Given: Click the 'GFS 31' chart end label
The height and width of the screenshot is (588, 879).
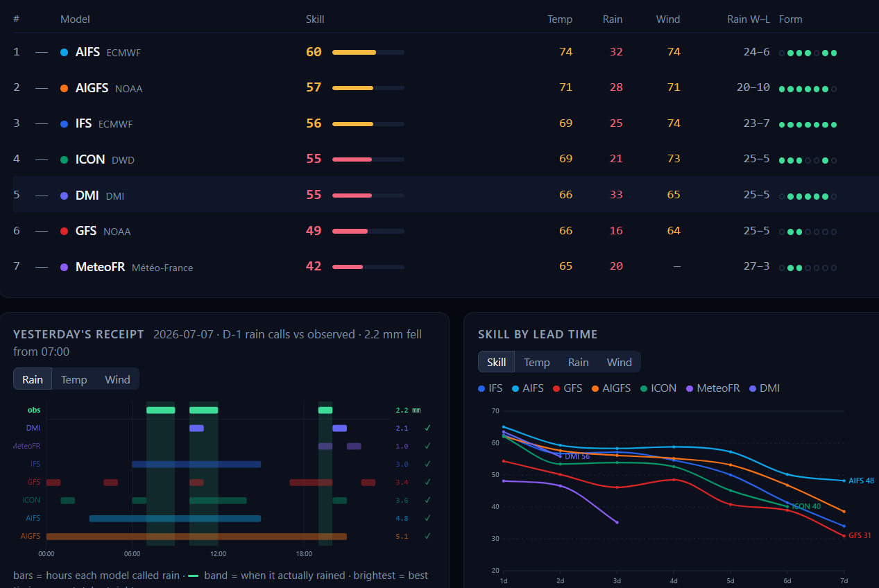Looking at the screenshot, I should (860, 535).
